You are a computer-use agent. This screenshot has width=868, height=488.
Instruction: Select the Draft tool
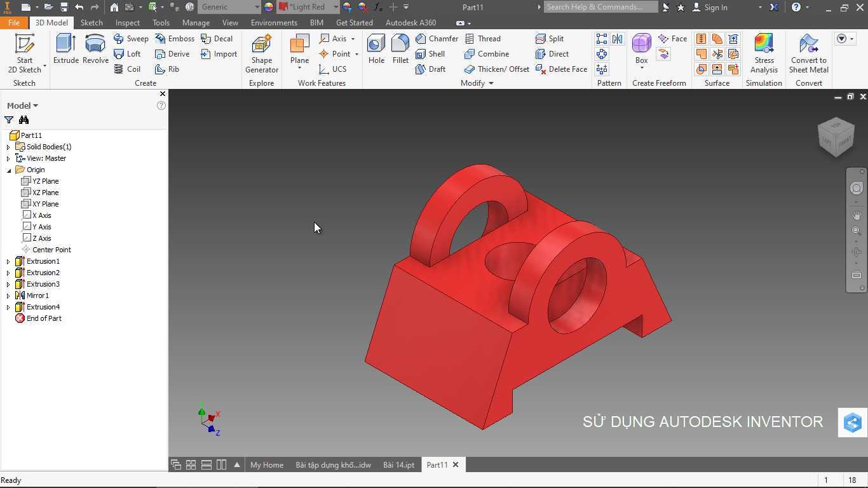click(x=430, y=69)
